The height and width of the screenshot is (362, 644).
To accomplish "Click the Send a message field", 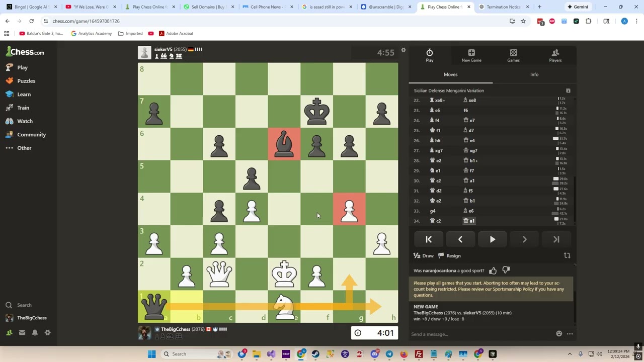I will click(x=480, y=334).
